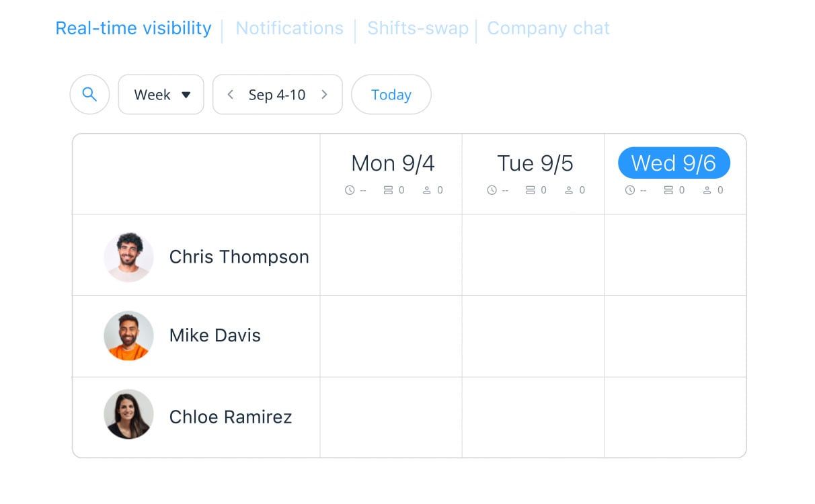Jump to today using the Today button

(391, 94)
